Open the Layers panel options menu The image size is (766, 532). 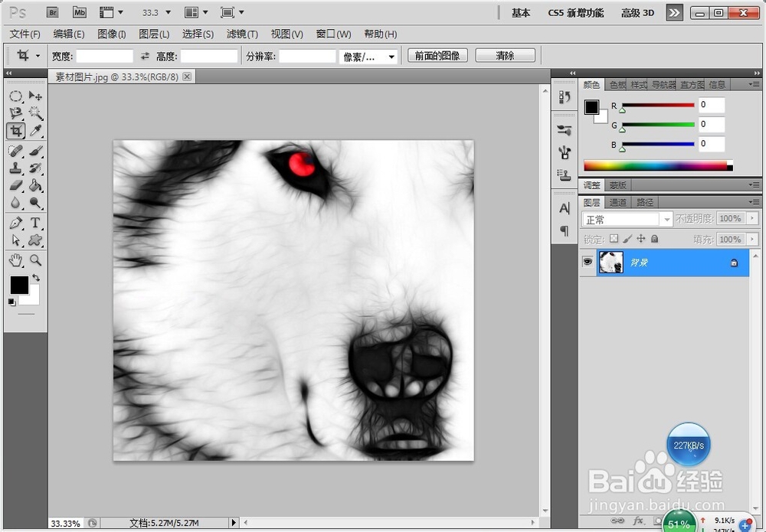coord(753,202)
